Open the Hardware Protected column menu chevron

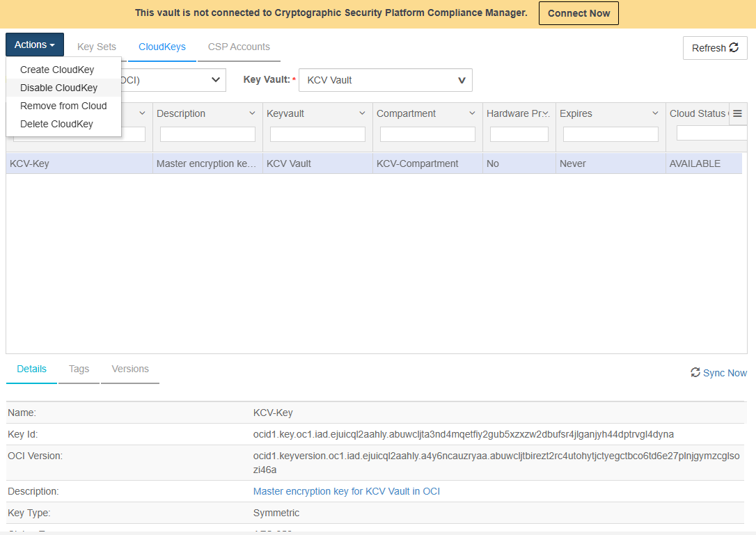(545, 113)
